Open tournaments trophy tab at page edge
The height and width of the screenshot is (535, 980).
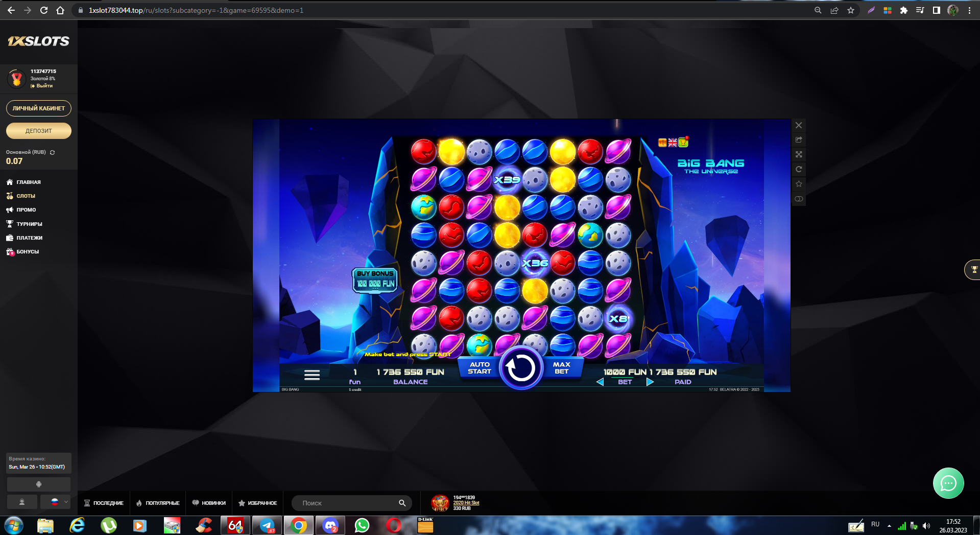[973, 269]
